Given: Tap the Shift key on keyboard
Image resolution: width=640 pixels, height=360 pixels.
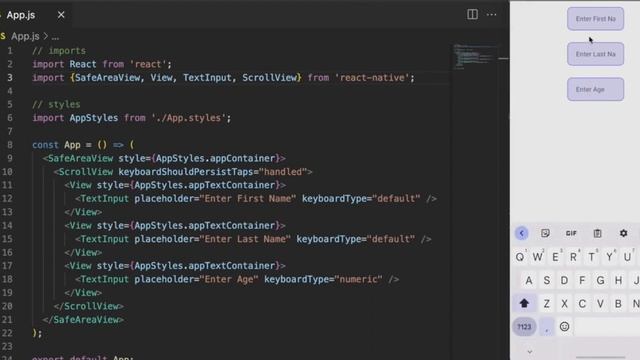Looking at the screenshot, I should pos(524,303).
